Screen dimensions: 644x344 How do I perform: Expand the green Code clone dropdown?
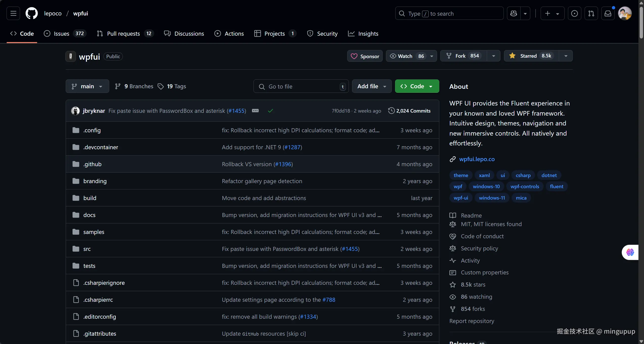(x=417, y=86)
